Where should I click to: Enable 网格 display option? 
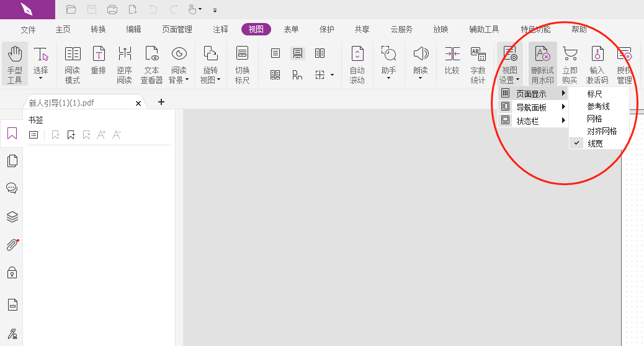594,119
